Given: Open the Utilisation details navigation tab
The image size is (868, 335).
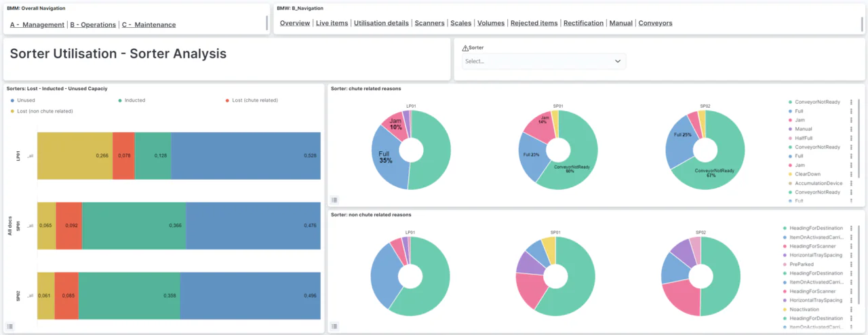Looking at the screenshot, I should pos(381,23).
